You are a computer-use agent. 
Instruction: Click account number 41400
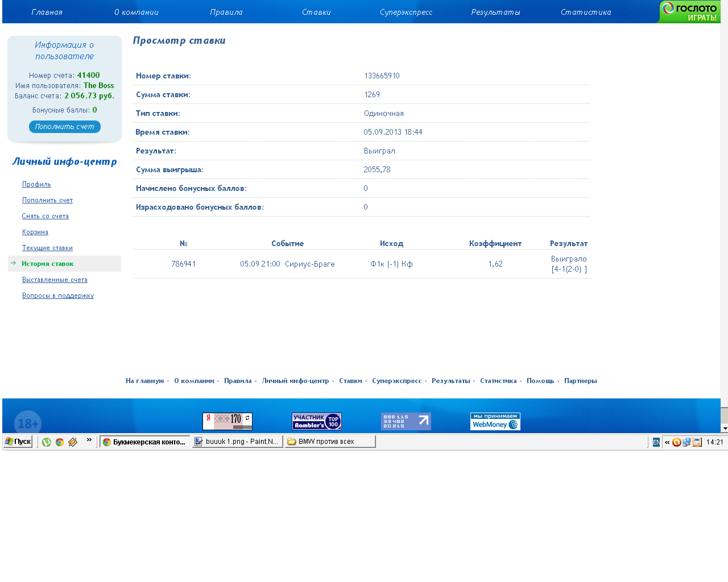tap(89, 75)
